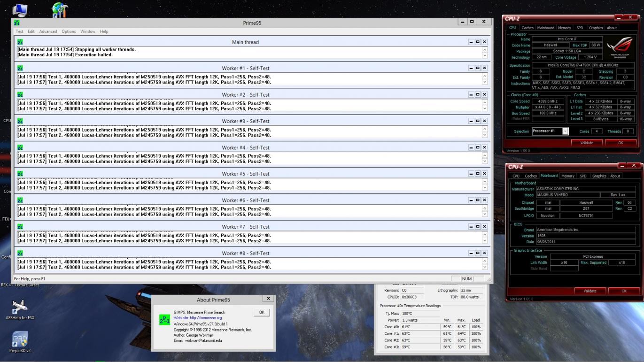Click Validate in the upper CPU-Z window
The width and height of the screenshot is (644, 362).
tap(587, 143)
